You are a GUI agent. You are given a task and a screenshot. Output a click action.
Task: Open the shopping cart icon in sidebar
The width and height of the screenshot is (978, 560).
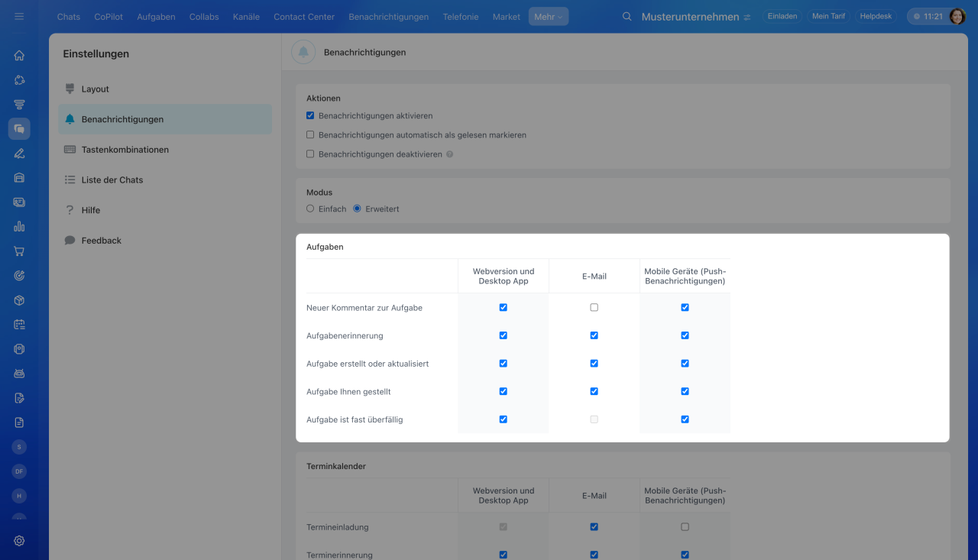tap(19, 251)
